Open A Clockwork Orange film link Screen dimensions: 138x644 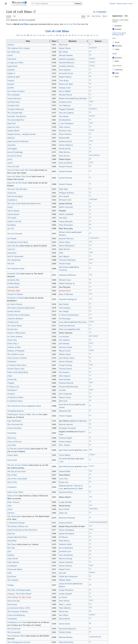coord(16,522)
